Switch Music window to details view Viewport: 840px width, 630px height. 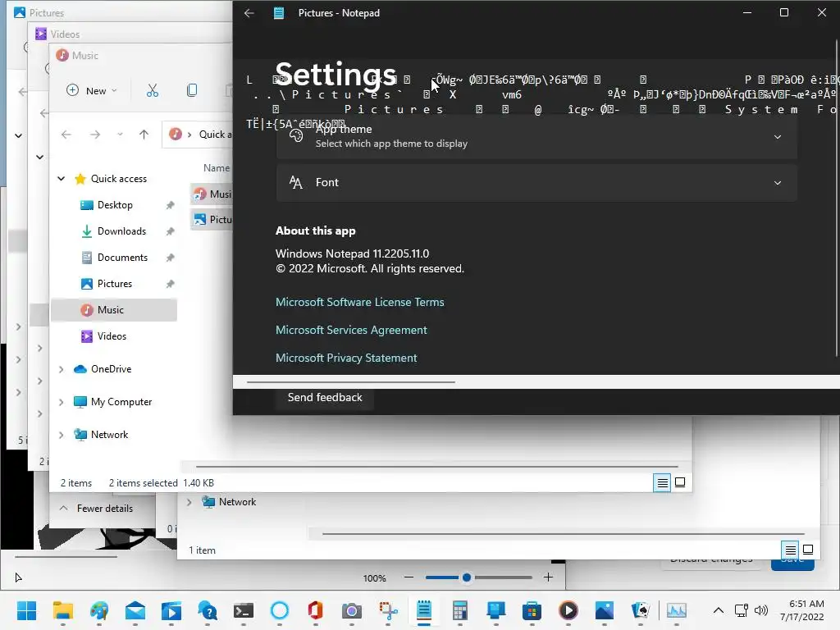pyautogui.click(x=662, y=482)
